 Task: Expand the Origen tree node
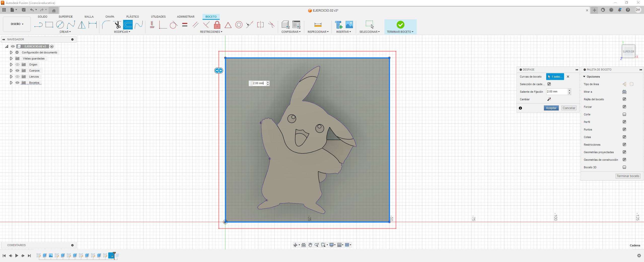(x=11, y=64)
